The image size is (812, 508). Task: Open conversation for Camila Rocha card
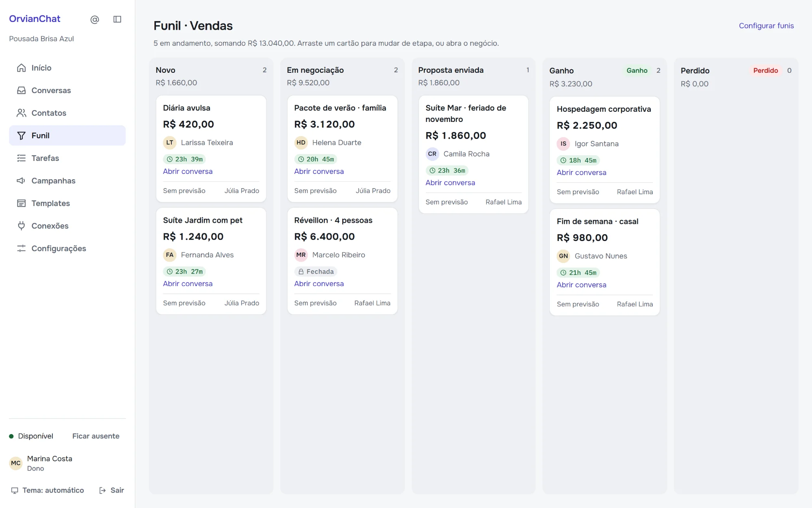coord(450,183)
